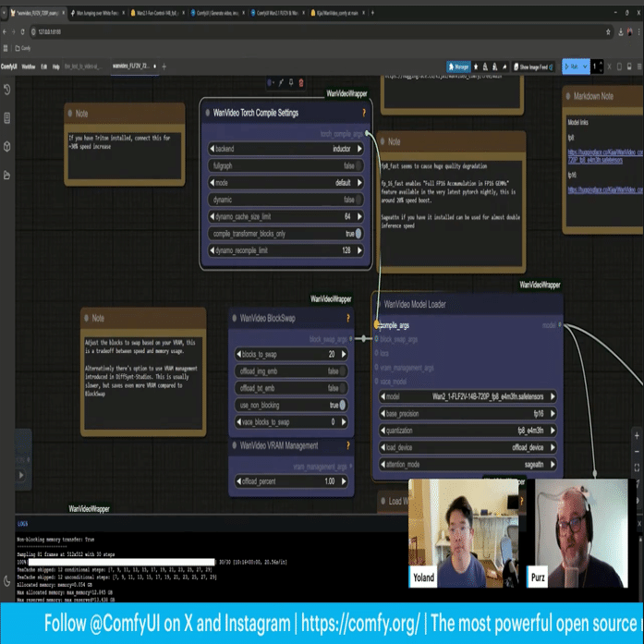
Task: Increase blocks_to_swap value with right arrow
Action: (344, 354)
